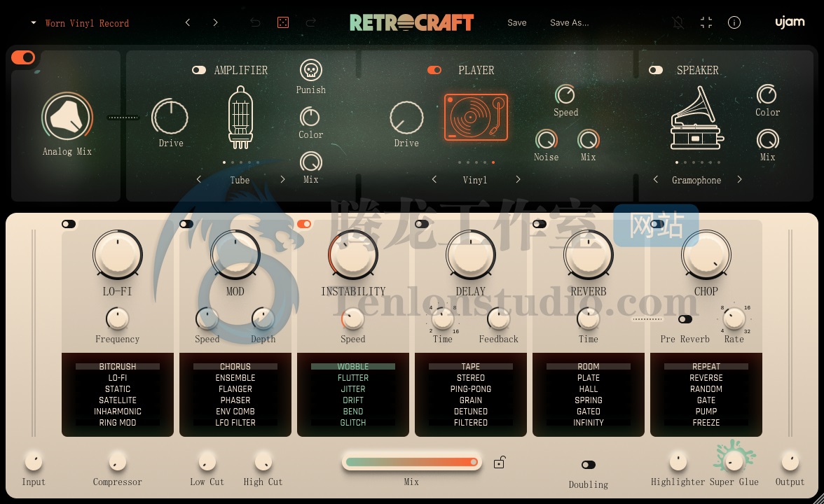Viewport: 824px width, 504px height.
Task: Click the Player Speed knob
Action: (565, 95)
